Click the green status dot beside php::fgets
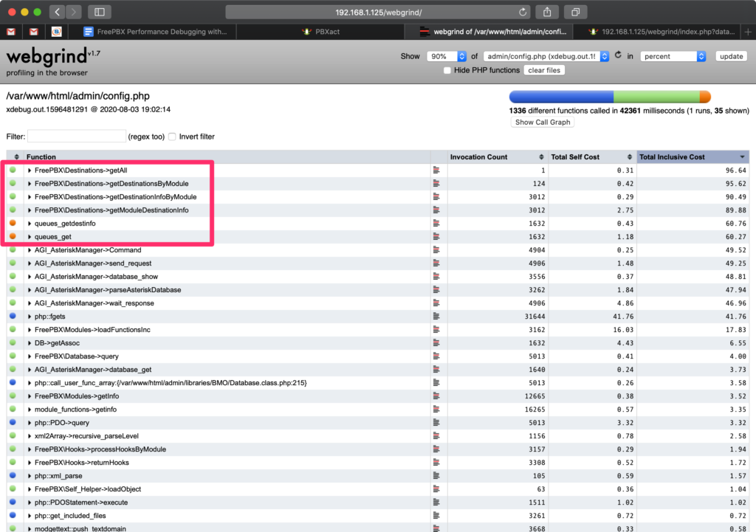 (x=13, y=316)
